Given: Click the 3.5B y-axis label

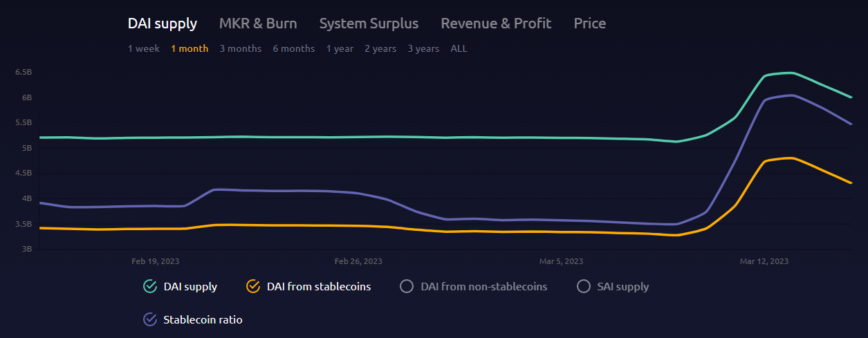Looking at the screenshot, I should [23, 224].
